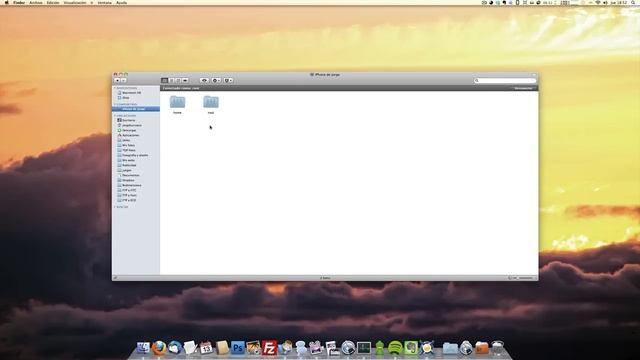Click the Desconectar button
The width and height of the screenshot is (640, 360).
(523, 88)
